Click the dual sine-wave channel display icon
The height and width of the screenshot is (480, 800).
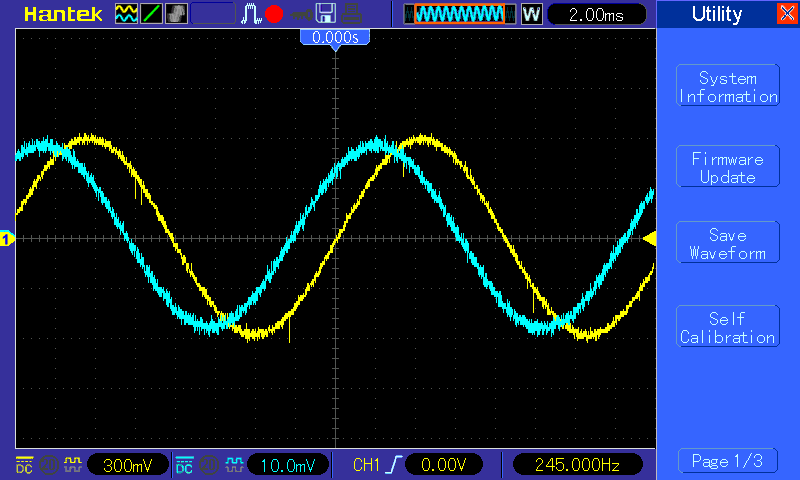(126, 14)
